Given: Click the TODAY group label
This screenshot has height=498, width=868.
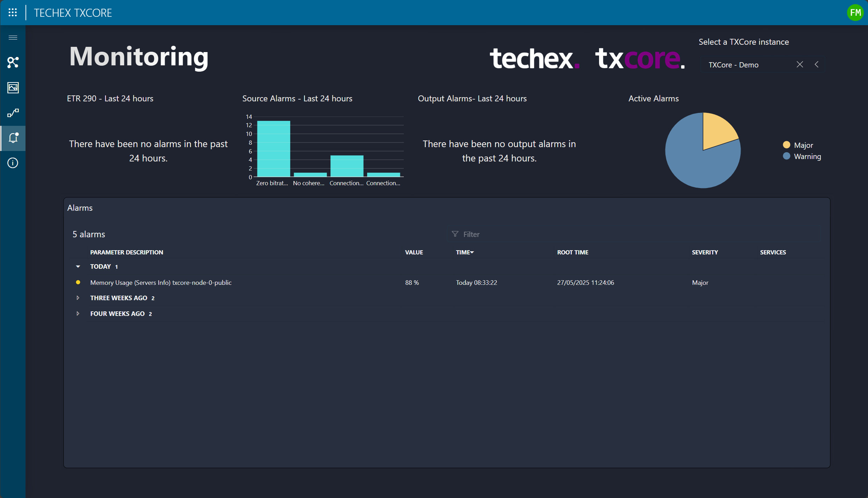Looking at the screenshot, I should (101, 267).
